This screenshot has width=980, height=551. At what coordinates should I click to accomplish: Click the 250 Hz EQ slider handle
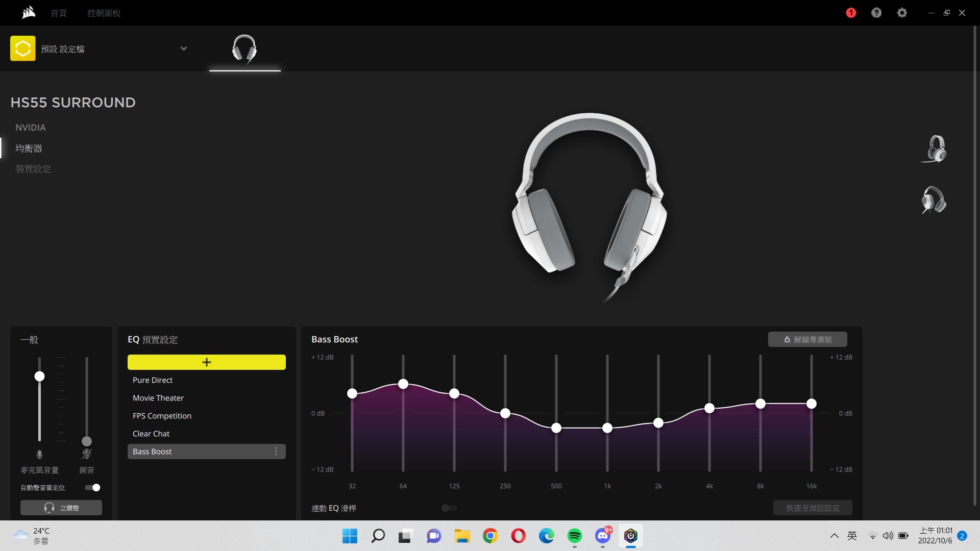tap(505, 413)
